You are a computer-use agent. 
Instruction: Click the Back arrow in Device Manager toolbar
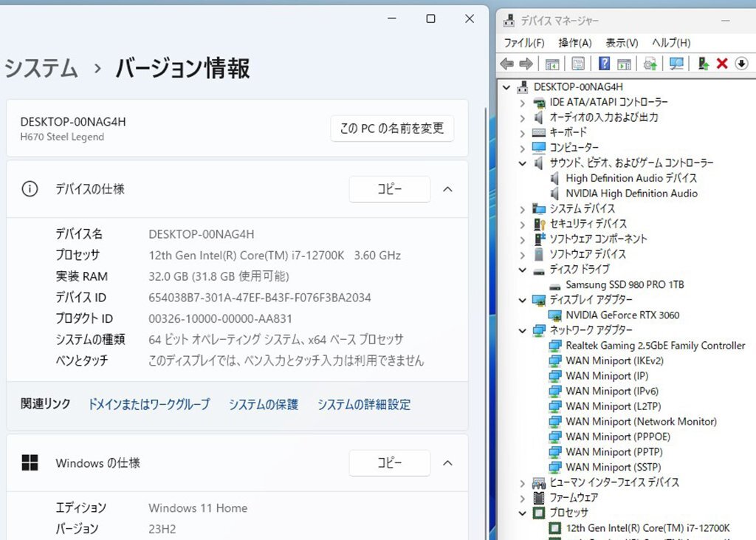point(506,64)
